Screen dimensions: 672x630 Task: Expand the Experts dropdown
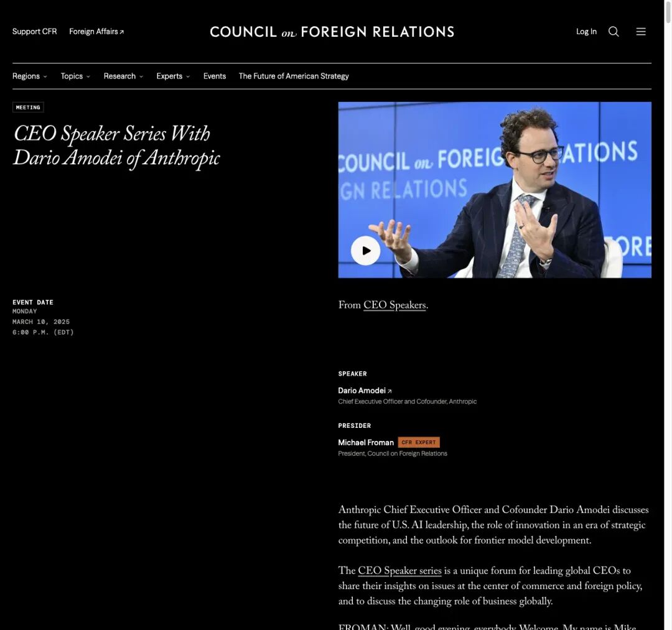tap(173, 76)
